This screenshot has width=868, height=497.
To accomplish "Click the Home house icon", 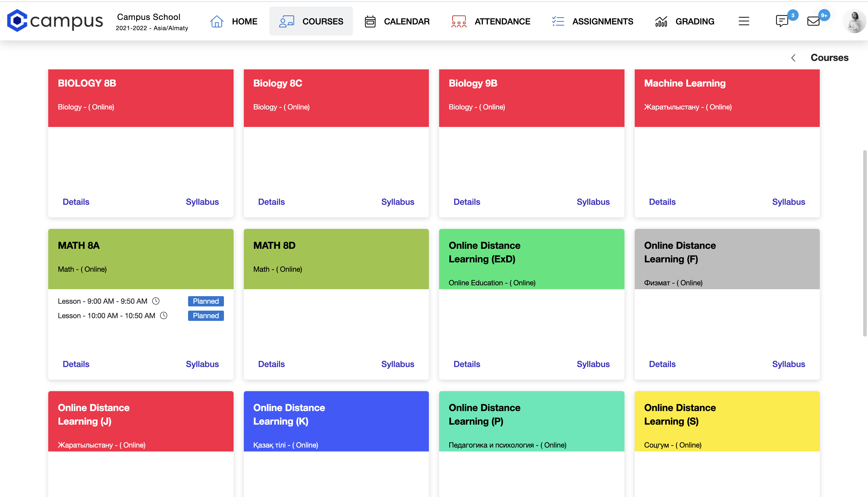I will tap(217, 21).
